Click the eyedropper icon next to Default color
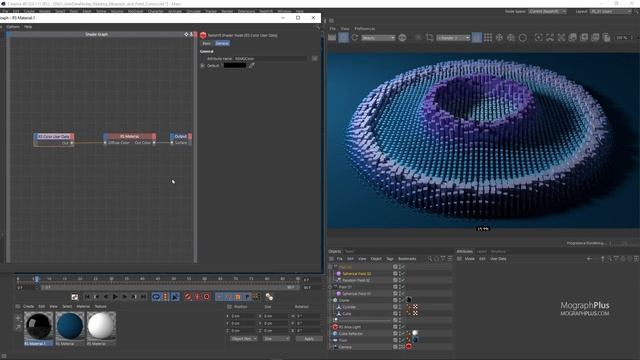This screenshot has width=640, height=360. point(252,65)
